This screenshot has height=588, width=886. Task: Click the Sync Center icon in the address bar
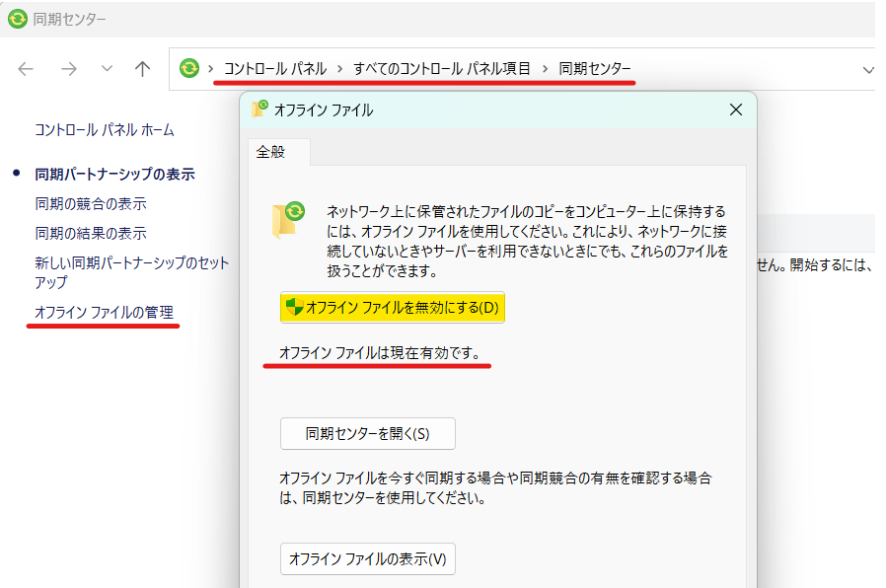[x=189, y=69]
